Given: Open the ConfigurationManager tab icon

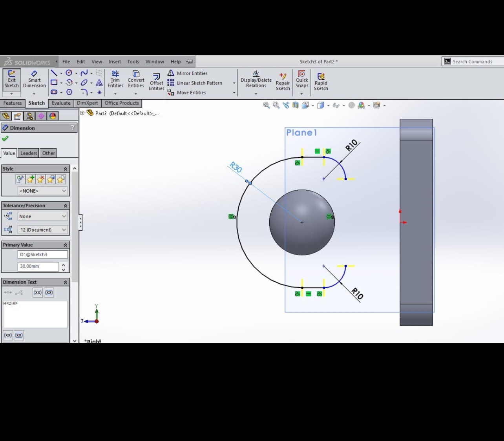Looking at the screenshot, I should (x=29, y=116).
